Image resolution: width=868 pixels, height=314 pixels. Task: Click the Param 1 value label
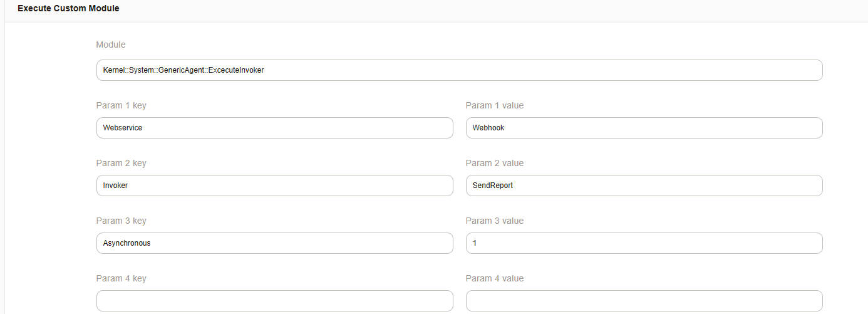tap(494, 105)
